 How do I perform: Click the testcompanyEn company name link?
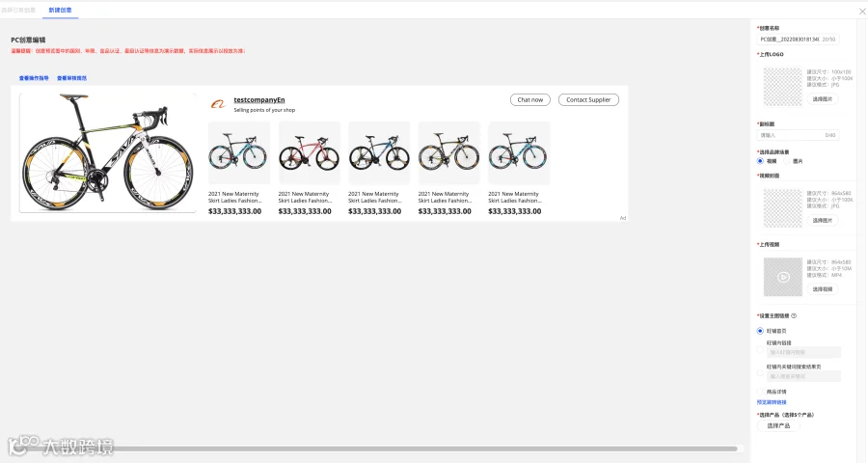point(259,99)
